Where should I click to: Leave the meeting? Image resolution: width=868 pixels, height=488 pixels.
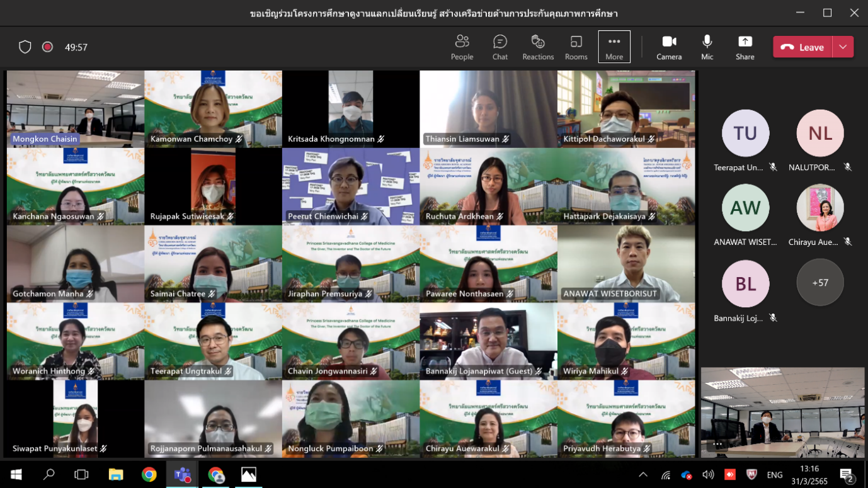point(802,47)
